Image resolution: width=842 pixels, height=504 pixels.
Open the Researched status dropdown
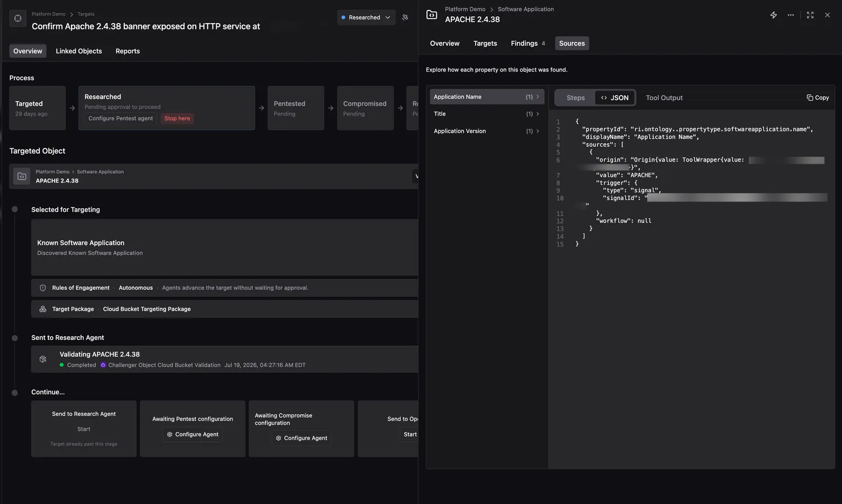(x=366, y=17)
